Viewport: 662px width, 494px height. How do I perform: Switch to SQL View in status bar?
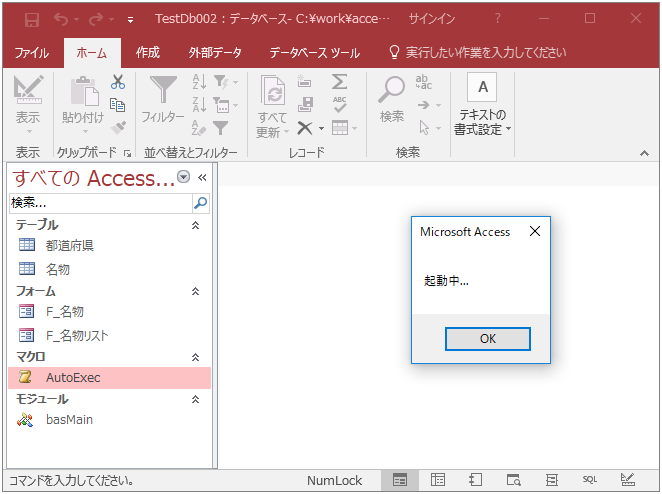(590, 480)
